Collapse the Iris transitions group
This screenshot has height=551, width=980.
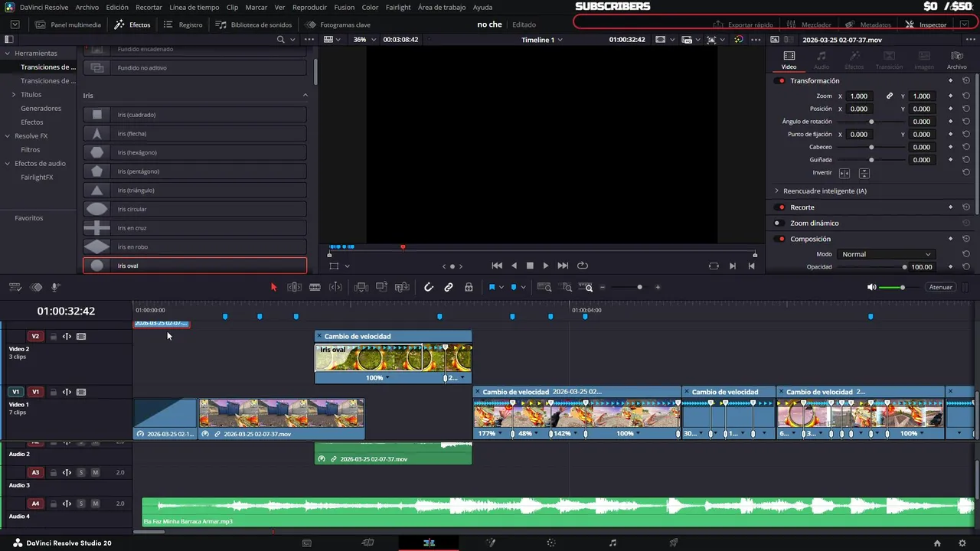(x=305, y=96)
